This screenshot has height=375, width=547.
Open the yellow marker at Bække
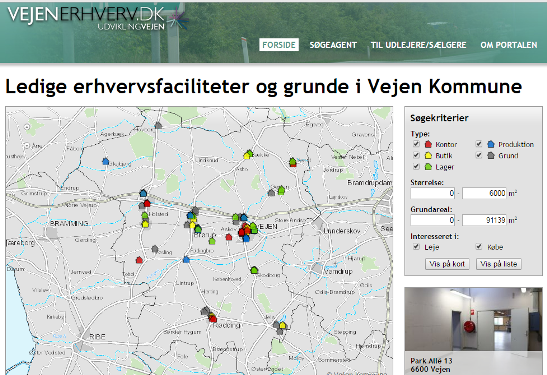247,156
